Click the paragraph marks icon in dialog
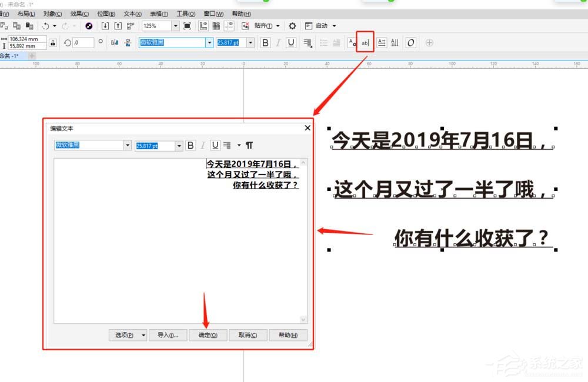This screenshot has width=588, height=382. [249, 145]
